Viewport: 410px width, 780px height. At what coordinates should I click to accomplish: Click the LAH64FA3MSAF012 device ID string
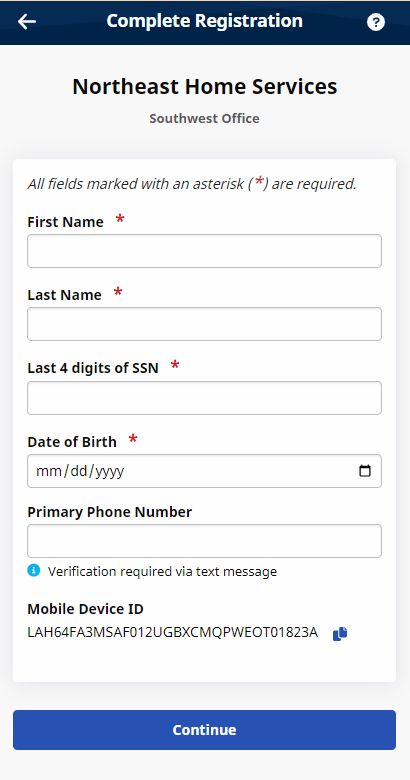click(173, 633)
